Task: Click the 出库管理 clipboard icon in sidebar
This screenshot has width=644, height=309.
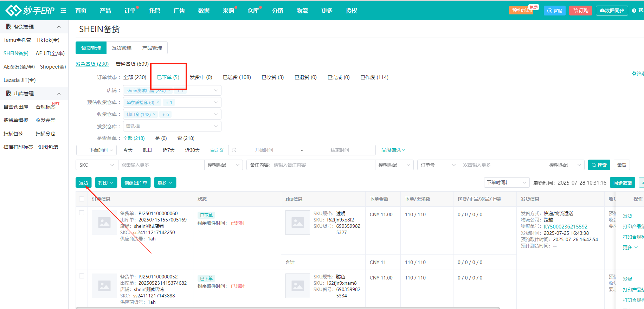Action: (9, 93)
